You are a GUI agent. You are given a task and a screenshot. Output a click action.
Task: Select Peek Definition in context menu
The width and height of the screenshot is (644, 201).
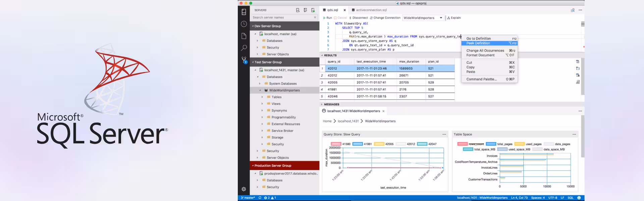point(490,43)
